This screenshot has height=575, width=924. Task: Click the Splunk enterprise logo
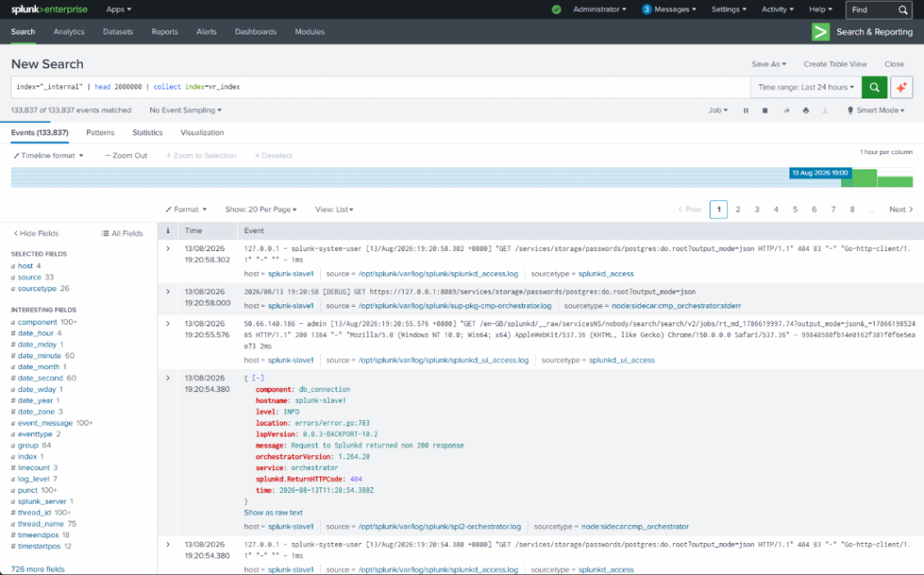[49, 9]
